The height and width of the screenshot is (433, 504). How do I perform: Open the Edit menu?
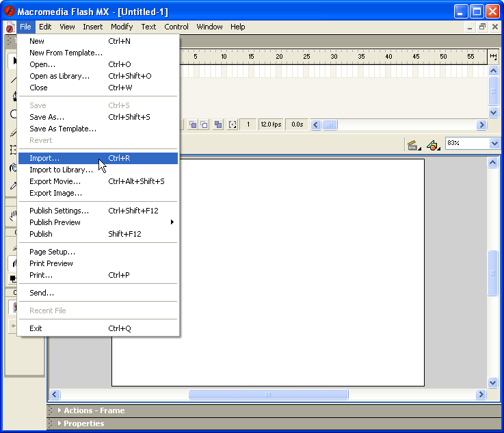45,27
